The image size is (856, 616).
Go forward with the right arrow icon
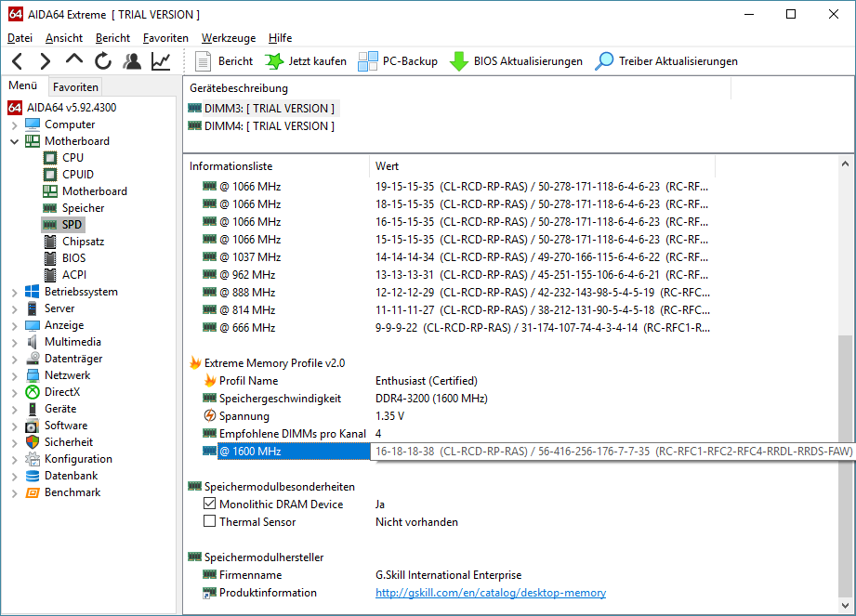pos(46,61)
